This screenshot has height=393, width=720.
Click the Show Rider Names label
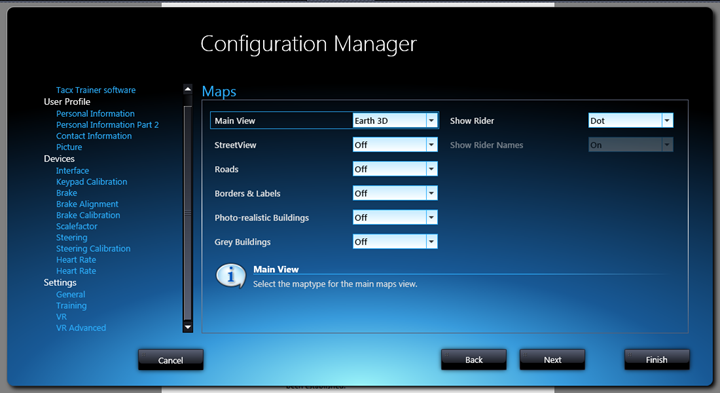click(486, 145)
